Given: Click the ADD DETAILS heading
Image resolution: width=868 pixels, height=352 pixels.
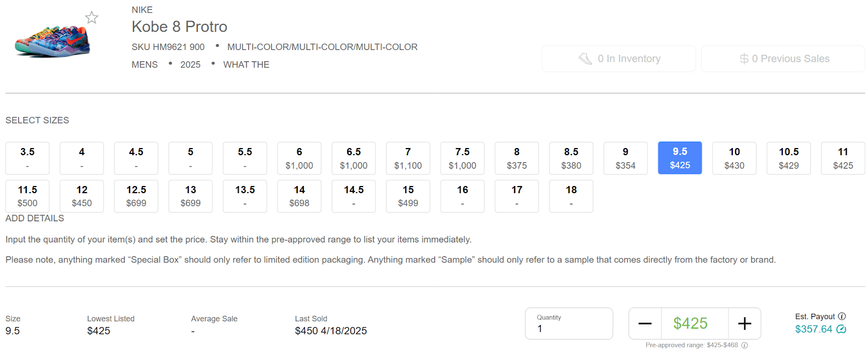Looking at the screenshot, I should (x=35, y=218).
